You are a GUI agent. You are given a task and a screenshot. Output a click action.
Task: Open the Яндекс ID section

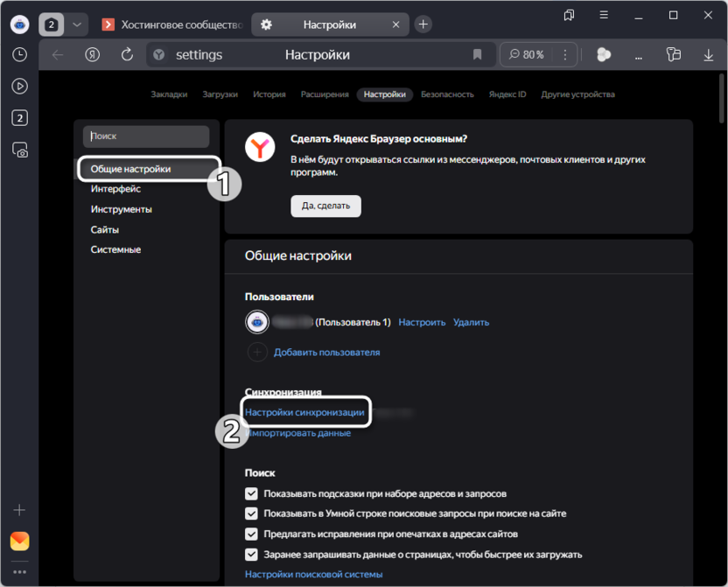point(507,94)
